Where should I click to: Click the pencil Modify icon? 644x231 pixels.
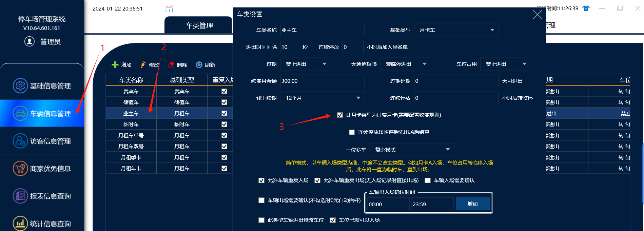coord(143,65)
